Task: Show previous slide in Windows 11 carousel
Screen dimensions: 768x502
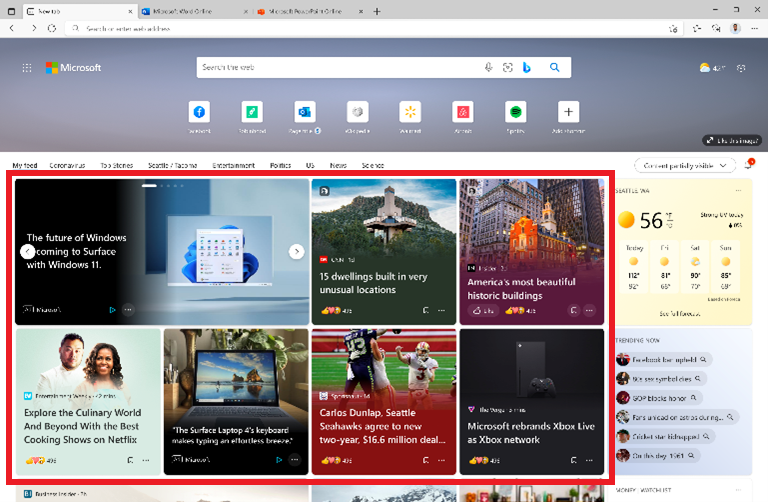Action: coord(28,252)
